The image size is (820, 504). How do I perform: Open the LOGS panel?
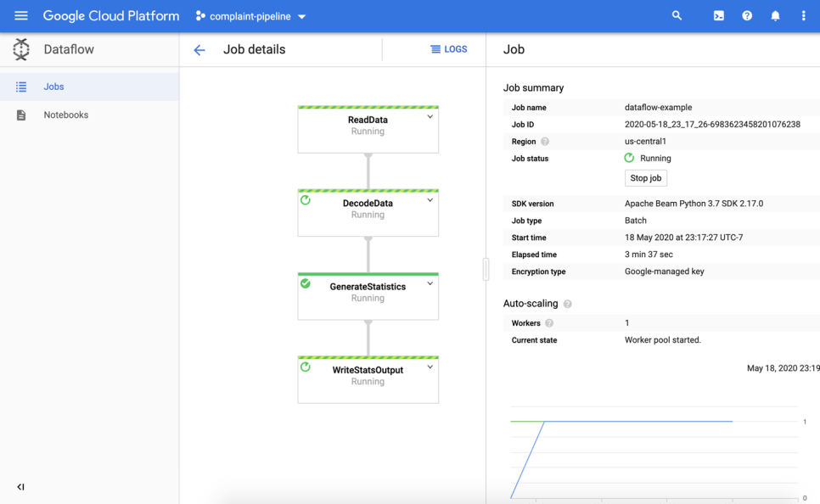[449, 49]
